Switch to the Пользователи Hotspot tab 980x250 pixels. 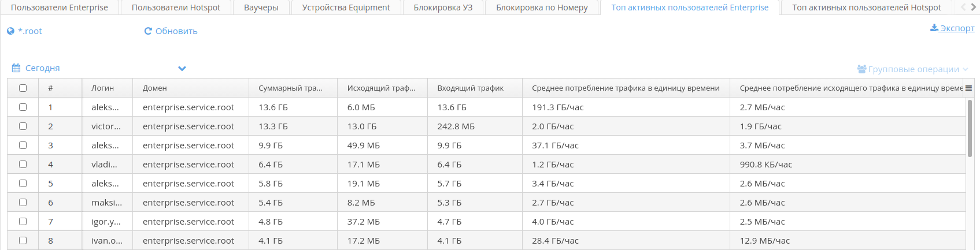point(176,8)
